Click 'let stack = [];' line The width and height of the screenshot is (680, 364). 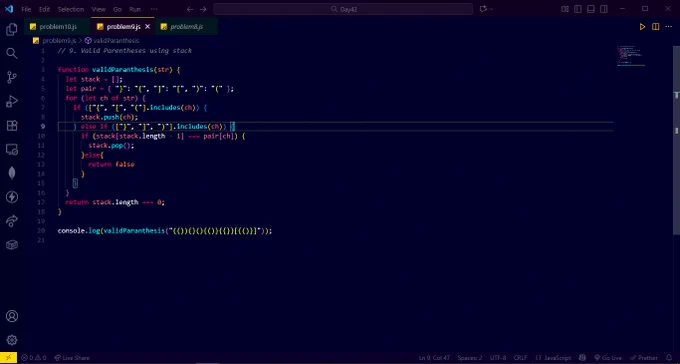point(94,79)
